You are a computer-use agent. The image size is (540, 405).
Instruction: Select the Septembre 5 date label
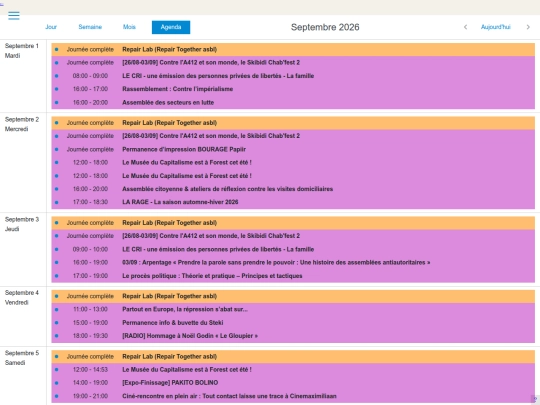[x=22, y=353]
